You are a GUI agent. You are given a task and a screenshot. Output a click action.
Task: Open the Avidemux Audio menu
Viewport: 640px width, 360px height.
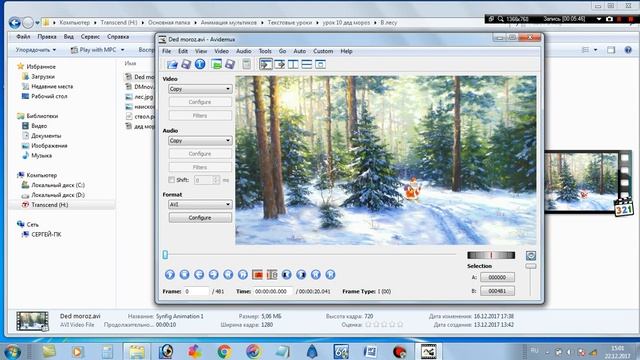click(244, 51)
